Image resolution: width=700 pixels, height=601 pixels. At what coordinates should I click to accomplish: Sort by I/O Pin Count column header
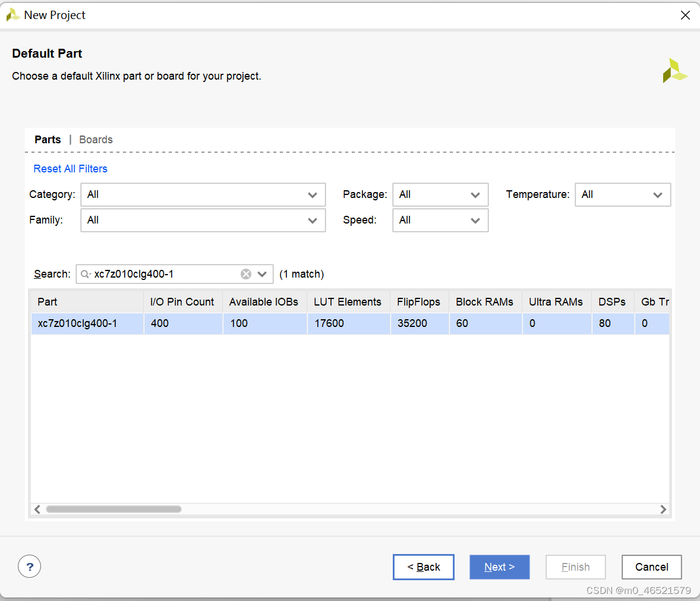click(x=183, y=302)
